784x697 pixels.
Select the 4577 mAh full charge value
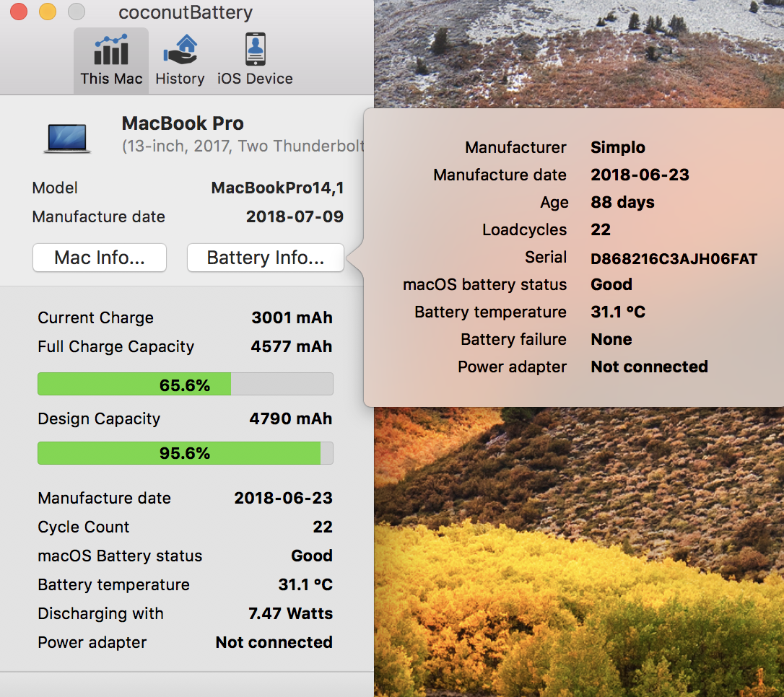coord(292,347)
